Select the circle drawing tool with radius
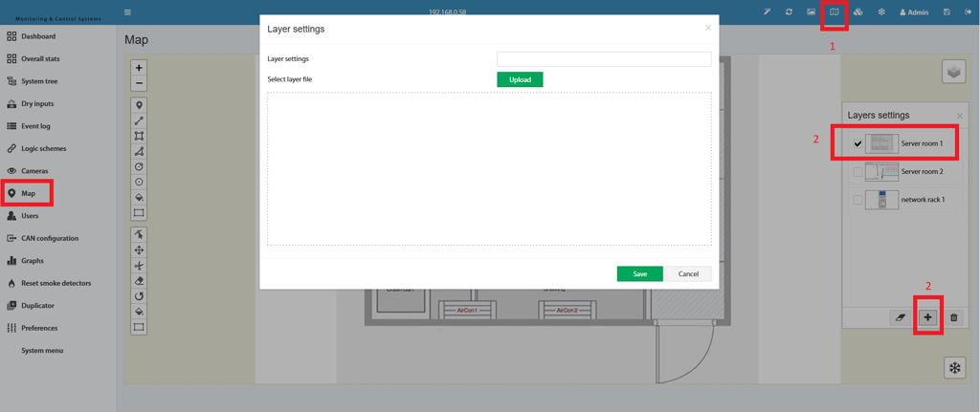Screen dimensions: 980x412 pyautogui.click(x=139, y=166)
